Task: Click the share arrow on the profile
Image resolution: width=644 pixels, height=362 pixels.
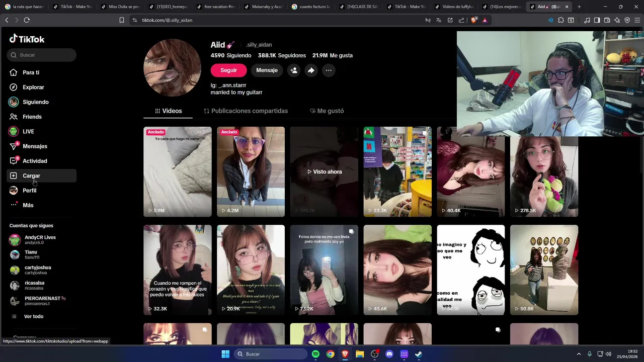Action: (x=311, y=70)
